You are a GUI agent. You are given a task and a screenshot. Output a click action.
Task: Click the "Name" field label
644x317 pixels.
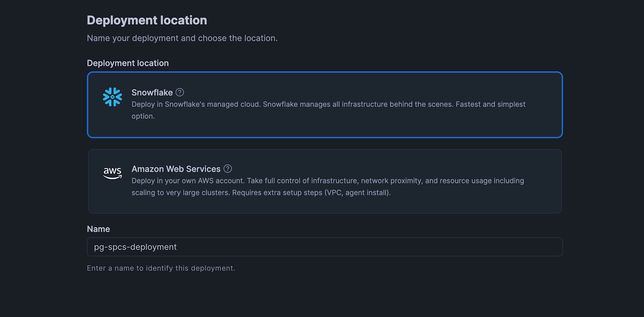point(99,229)
